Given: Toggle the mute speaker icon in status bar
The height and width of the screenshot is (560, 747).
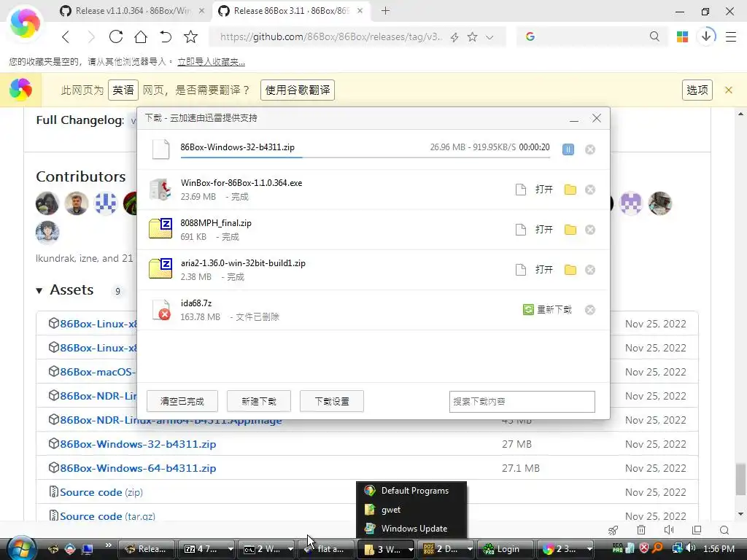Looking at the screenshot, I should [669, 530].
